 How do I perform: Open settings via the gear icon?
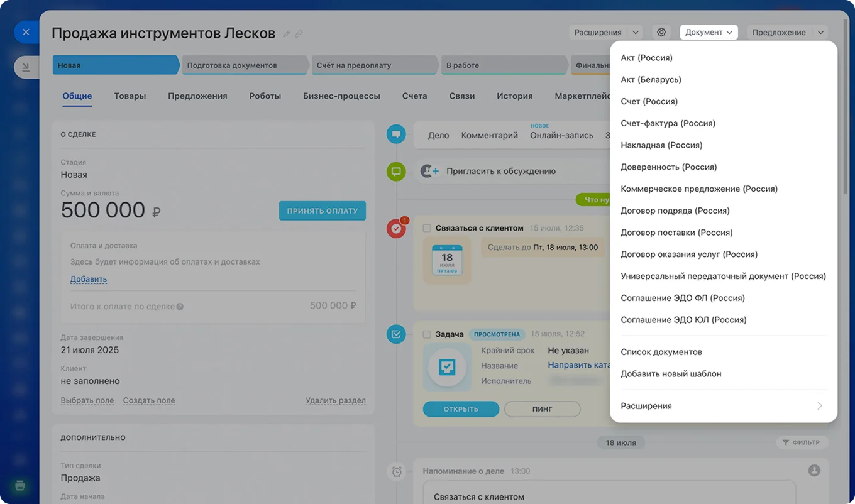[661, 32]
